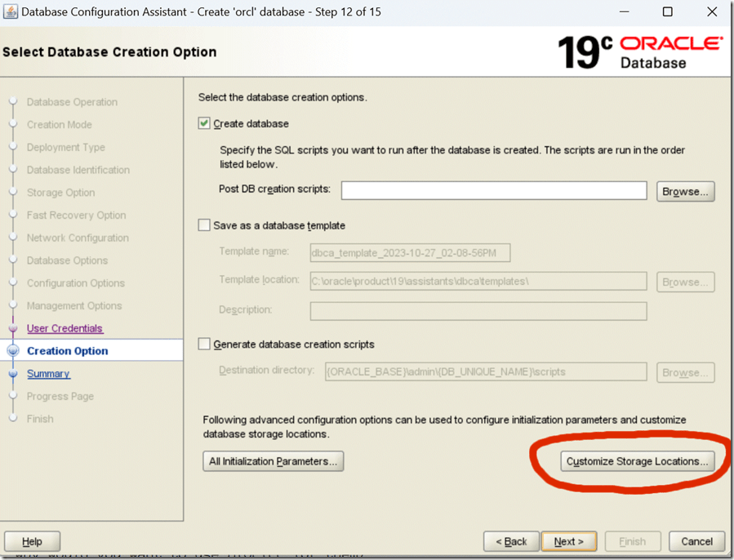Go to the Summary step link

click(x=48, y=374)
